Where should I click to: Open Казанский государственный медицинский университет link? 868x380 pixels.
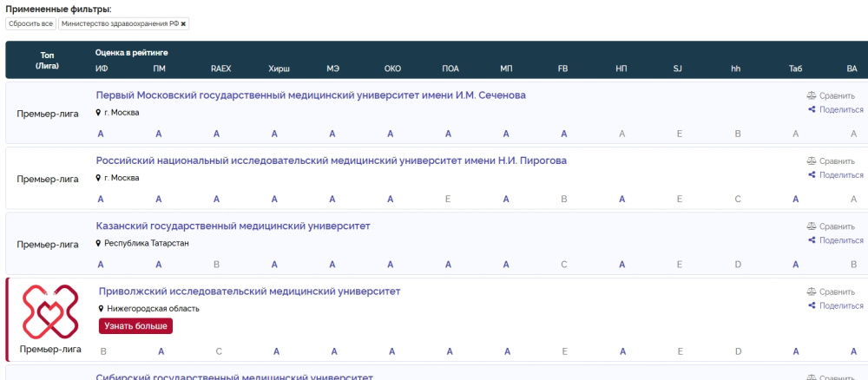(x=233, y=226)
